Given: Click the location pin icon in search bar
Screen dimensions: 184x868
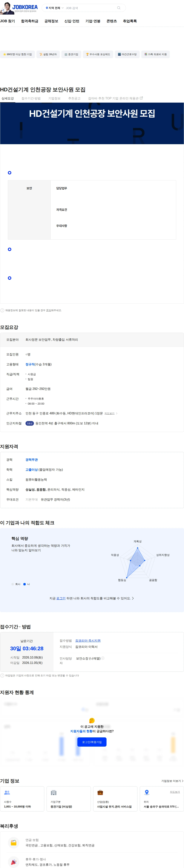Looking at the screenshot, I should (x=47, y=8).
